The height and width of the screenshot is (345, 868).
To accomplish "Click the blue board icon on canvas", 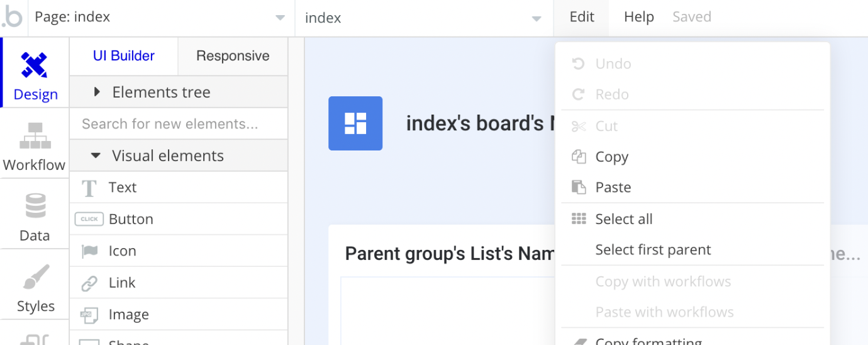I will click(x=355, y=123).
